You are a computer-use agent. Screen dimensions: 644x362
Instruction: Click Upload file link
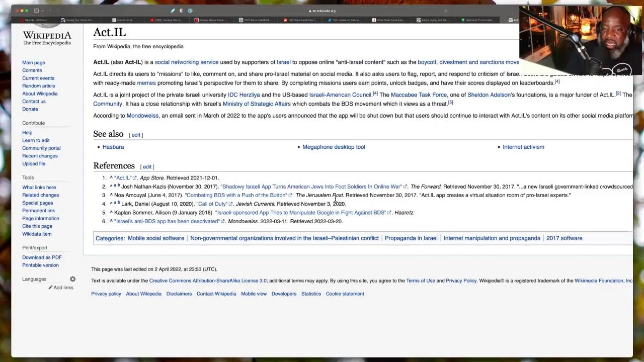[x=34, y=163]
